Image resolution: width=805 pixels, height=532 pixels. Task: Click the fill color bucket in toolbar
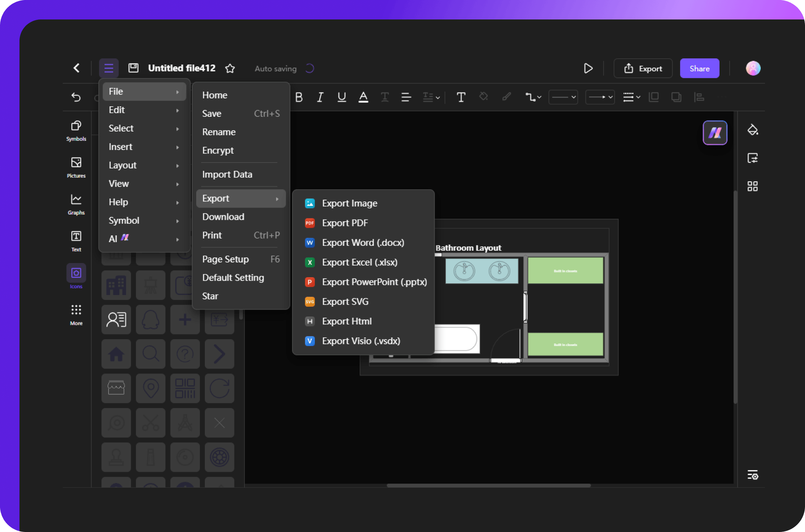point(483,97)
